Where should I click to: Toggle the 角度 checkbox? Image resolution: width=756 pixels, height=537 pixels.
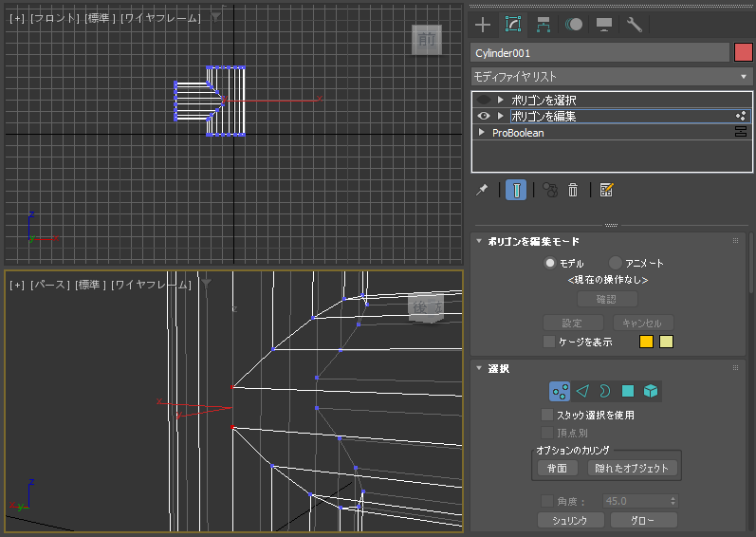coord(547,501)
